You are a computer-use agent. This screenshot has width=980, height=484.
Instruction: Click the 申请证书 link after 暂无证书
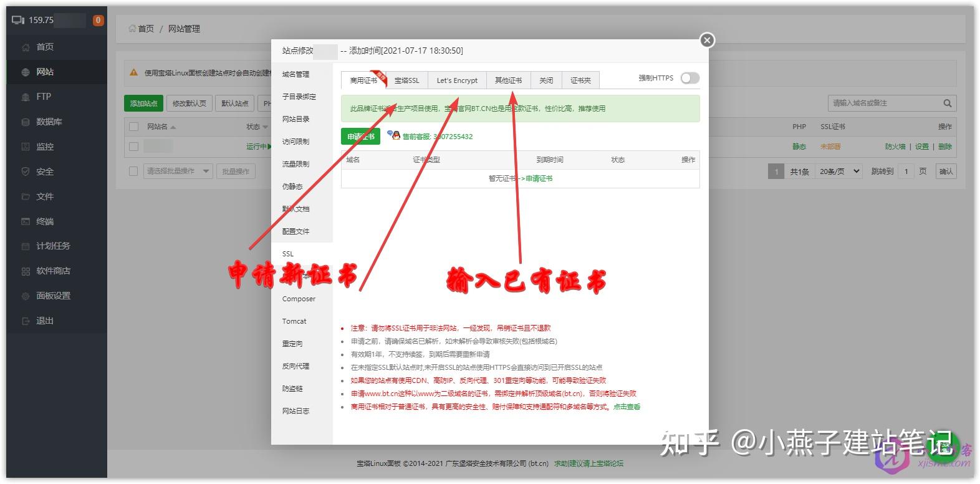tap(539, 178)
